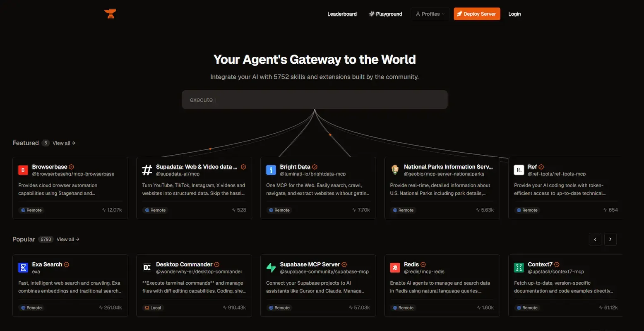Image resolution: width=644 pixels, height=331 pixels.
Task: Click the @redis/mcp-redis handle text
Action: coord(424,272)
